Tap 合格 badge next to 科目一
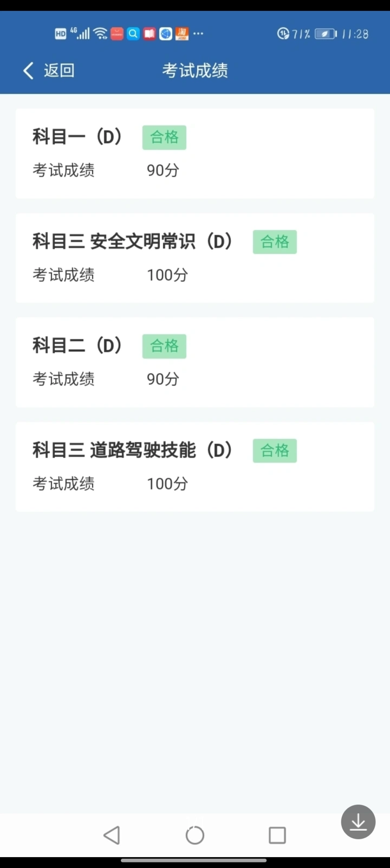The image size is (390, 868). point(164,137)
